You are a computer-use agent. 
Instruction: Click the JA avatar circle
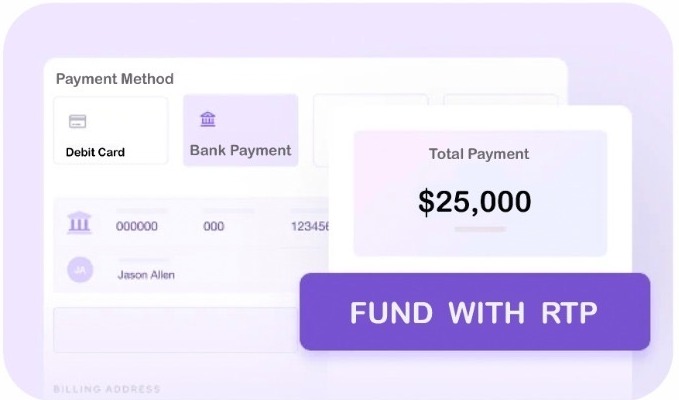(x=79, y=269)
